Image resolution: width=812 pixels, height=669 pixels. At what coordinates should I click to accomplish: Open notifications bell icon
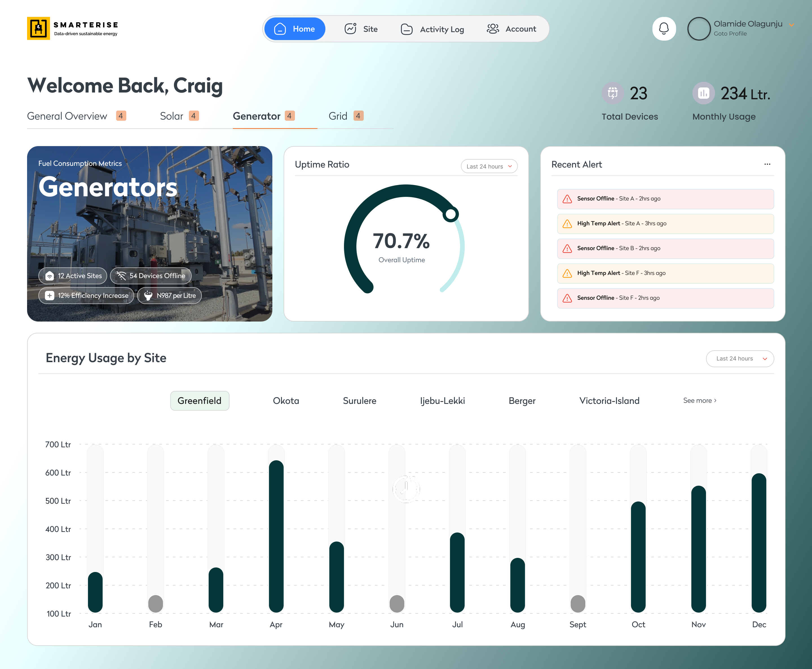[x=664, y=28]
